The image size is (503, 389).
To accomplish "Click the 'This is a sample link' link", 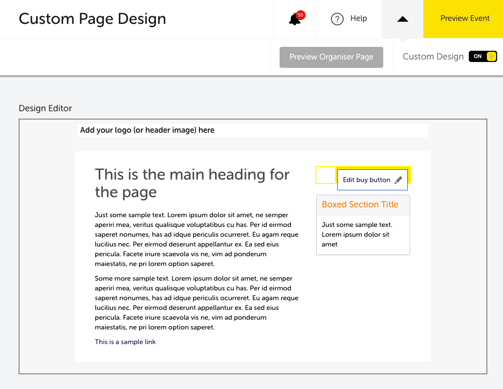I will click(125, 342).
